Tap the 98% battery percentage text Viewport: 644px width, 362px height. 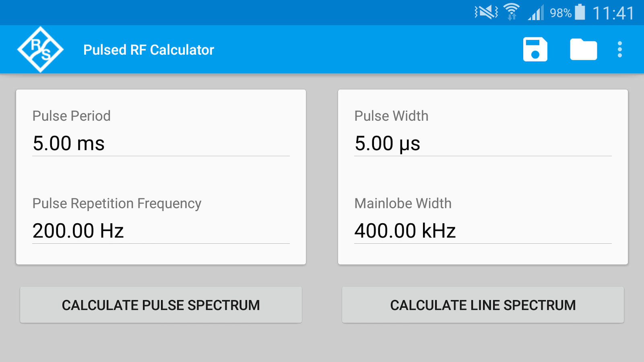pos(560,12)
